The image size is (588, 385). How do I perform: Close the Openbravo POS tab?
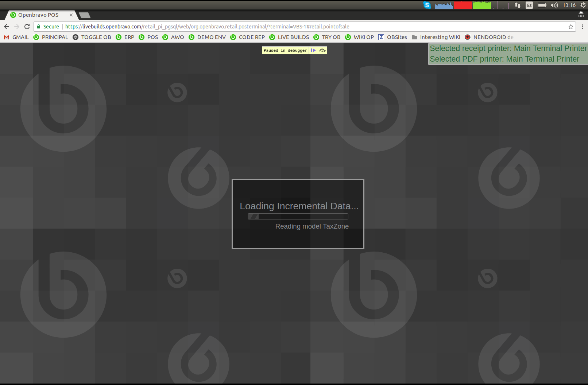[x=71, y=15]
